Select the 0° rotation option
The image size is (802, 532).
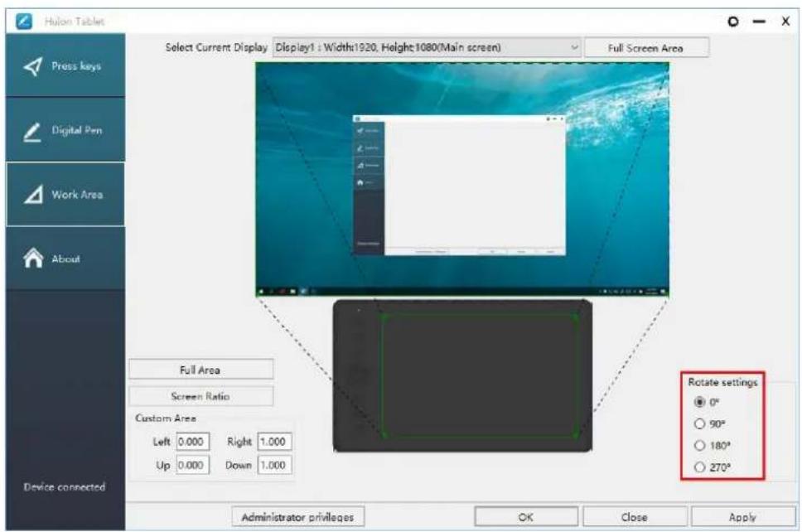699,402
